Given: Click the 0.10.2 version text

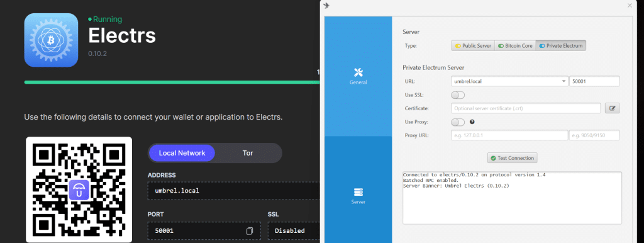Looking at the screenshot, I should point(97,54).
